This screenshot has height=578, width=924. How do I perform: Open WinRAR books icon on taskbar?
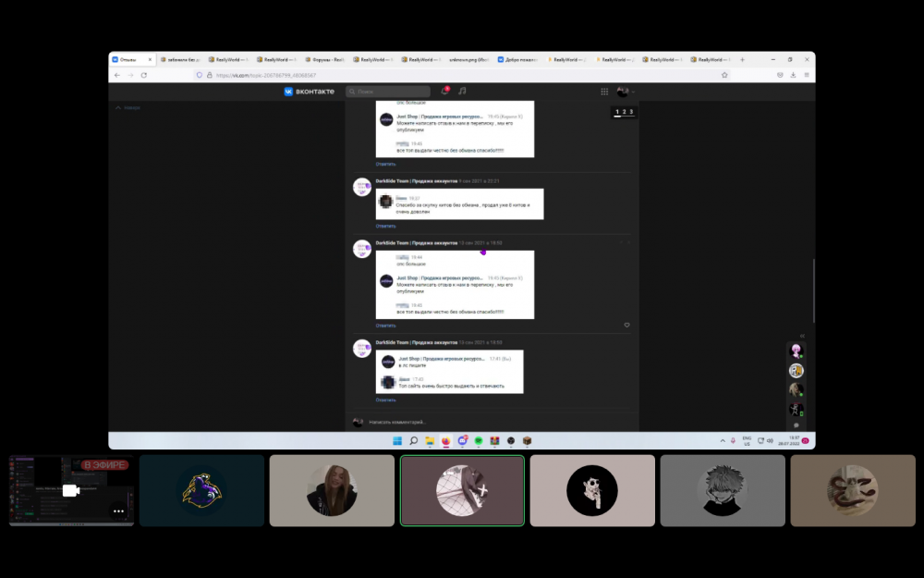click(494, 440)
